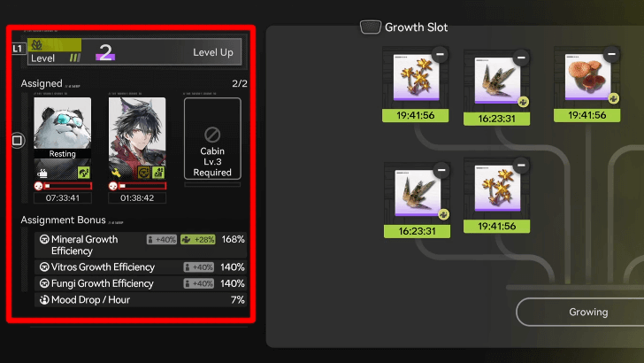Screen dimensions: 644x363
Task: Remove the bottom-left crystal shard slot
Action: (x=441, y=170)
